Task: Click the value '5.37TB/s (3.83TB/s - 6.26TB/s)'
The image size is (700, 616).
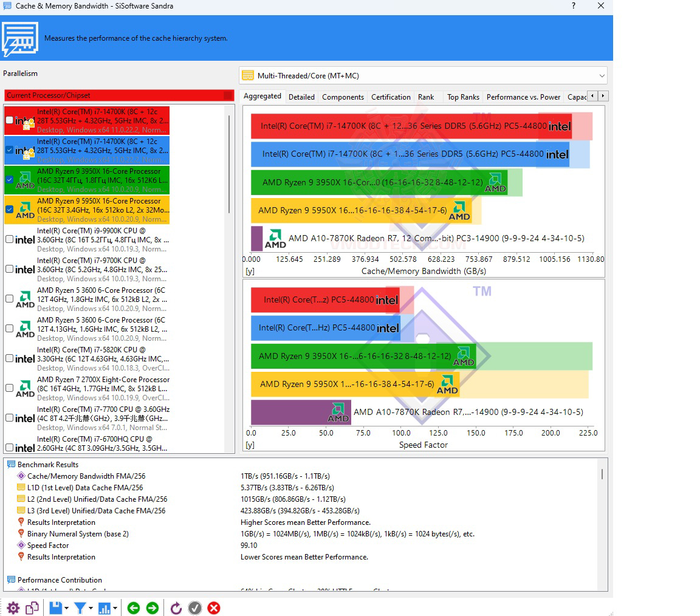Action: (287, 487)
